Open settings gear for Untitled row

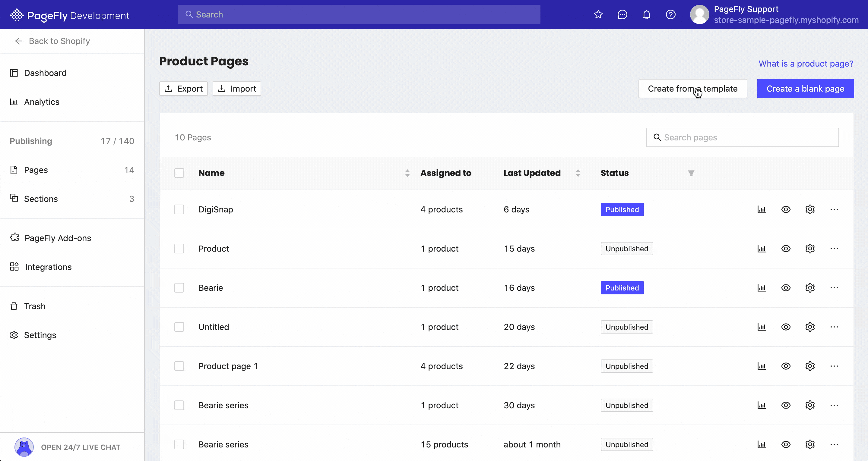point(810,327)
